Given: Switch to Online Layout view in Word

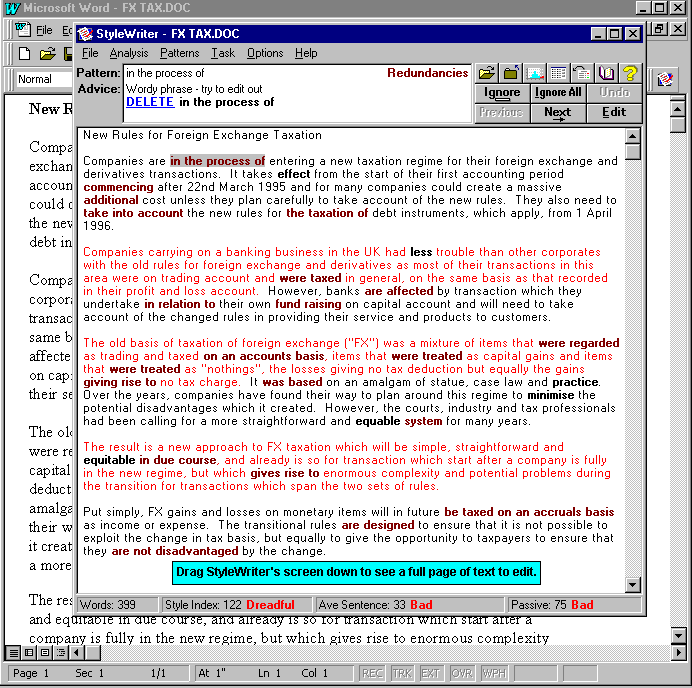Looking at the screenshot, I should [29, 652].
